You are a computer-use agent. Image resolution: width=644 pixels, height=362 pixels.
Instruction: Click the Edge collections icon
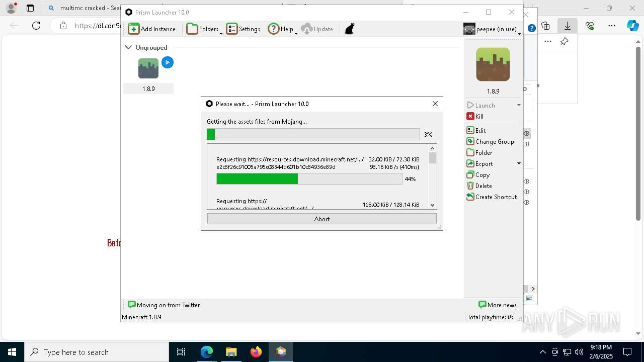point(546,26)
